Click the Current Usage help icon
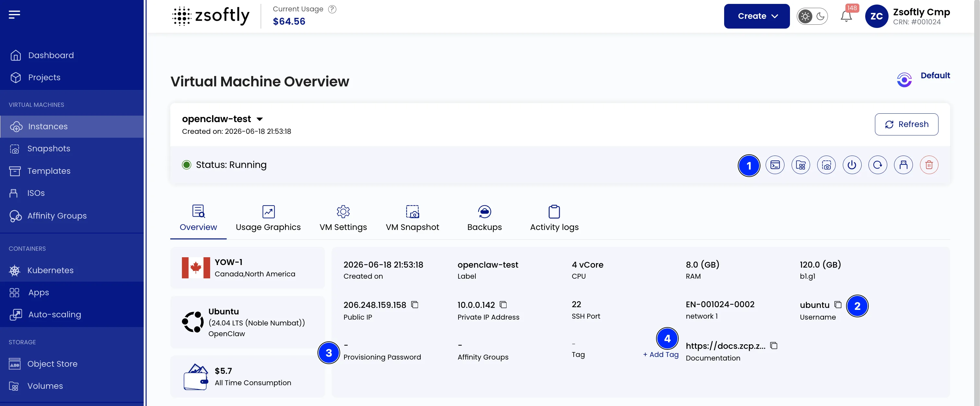The width and height of the screenshot is (980, 406). (x=332, y=9)
